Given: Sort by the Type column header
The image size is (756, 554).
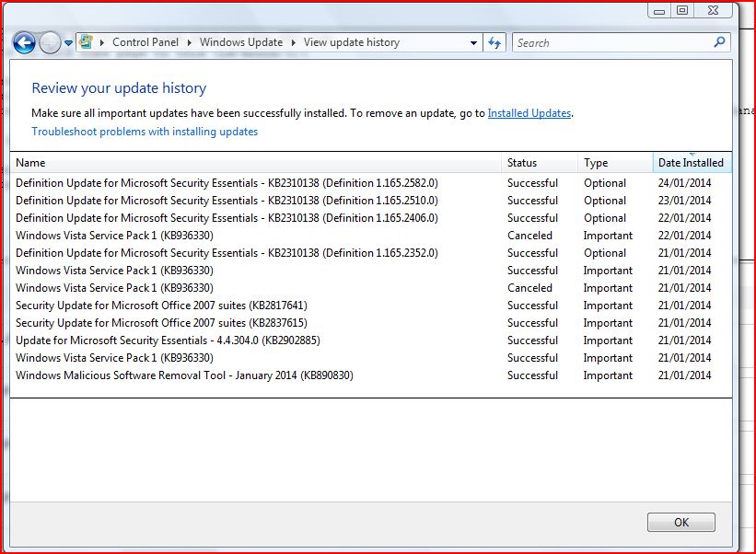Looking at the screenshot, I should coord(615,163).
